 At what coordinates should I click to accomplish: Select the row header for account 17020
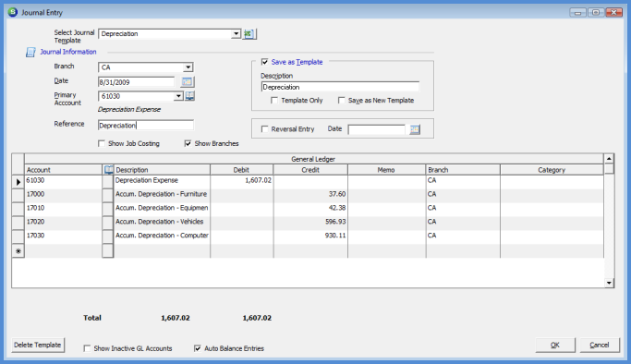tap(18, 224)
